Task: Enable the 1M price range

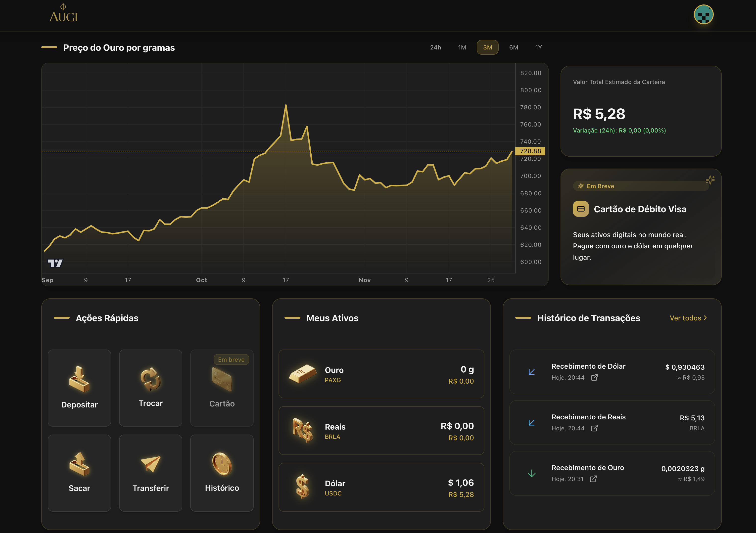Action: coord(462,47)
